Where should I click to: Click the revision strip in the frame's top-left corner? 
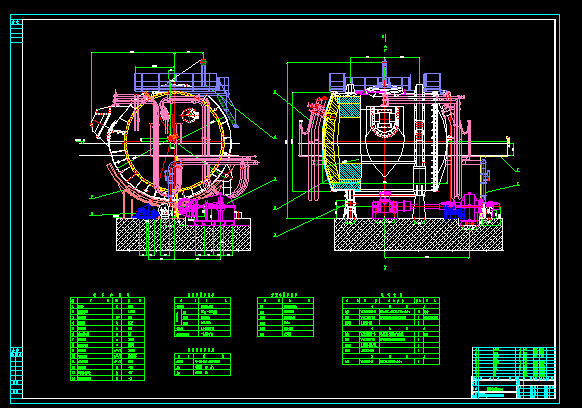17,32
